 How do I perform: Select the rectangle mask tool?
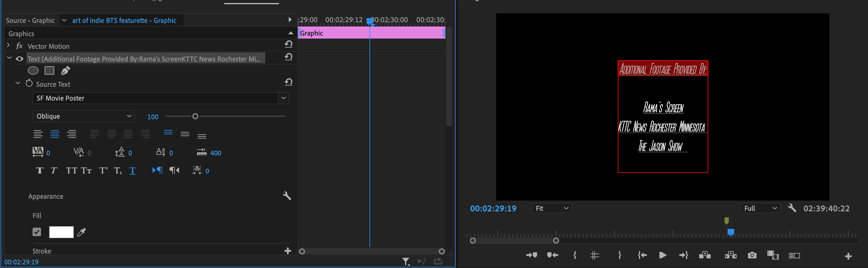tap(49, 70)
